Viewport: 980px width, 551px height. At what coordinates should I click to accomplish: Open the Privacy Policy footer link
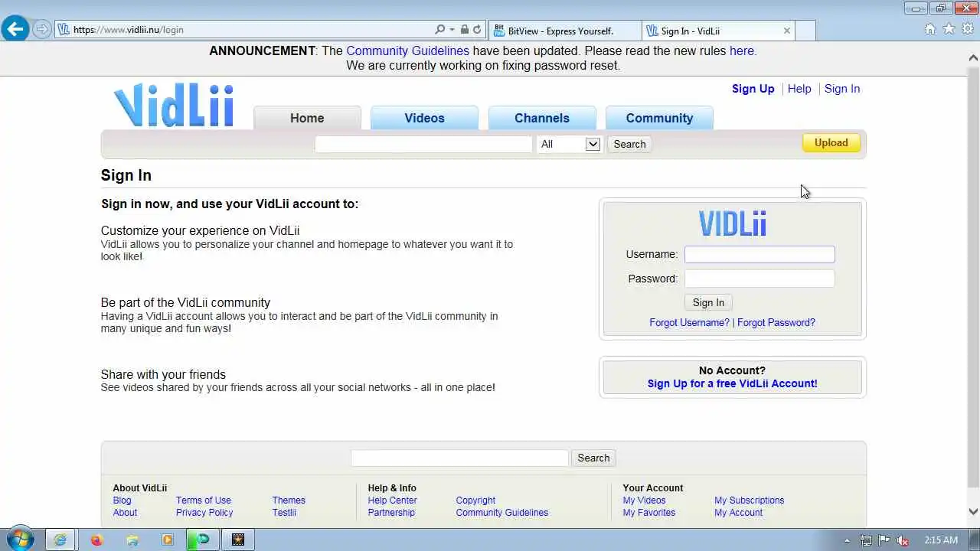coord(204,513)
